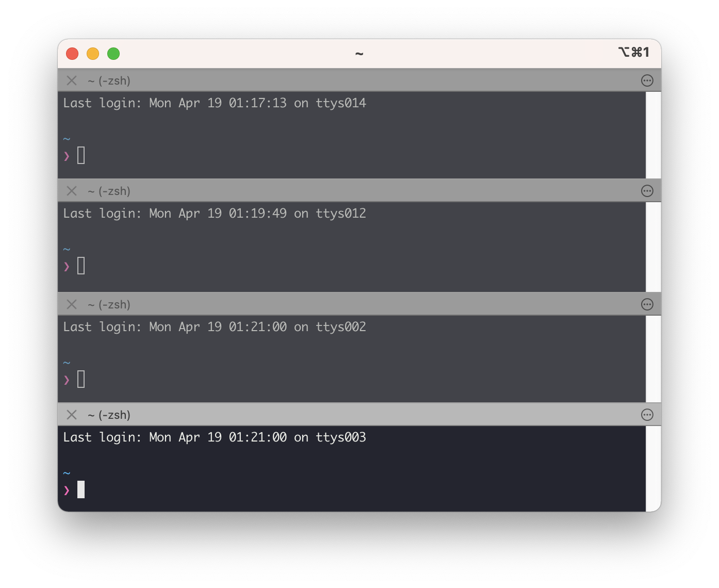Close the topmost terminal pane
Image resolution: width=719 pixels, height=588 pixels.
coord(71,80)
